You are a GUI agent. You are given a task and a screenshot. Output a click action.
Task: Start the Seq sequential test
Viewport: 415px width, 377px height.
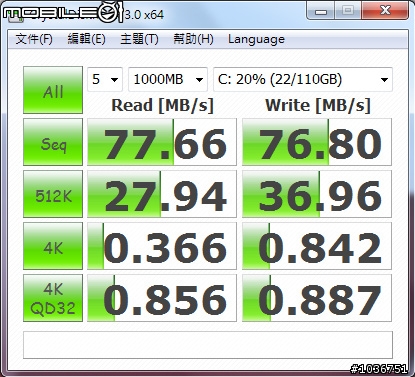pyautogui.click(x=53, y=142)
